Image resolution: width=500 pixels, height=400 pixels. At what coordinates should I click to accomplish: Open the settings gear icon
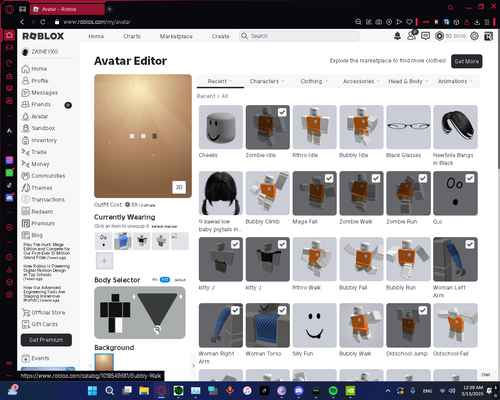474,36
